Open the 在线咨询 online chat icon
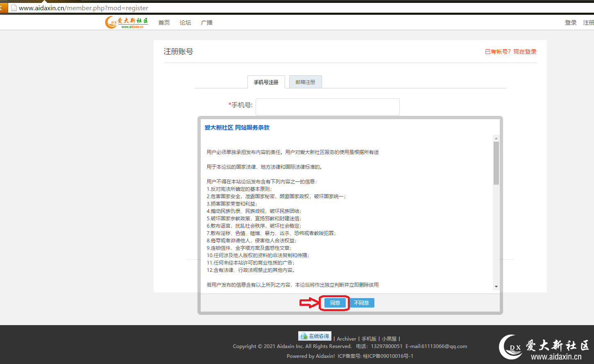 pyautogui.click(x=315, y=336)
